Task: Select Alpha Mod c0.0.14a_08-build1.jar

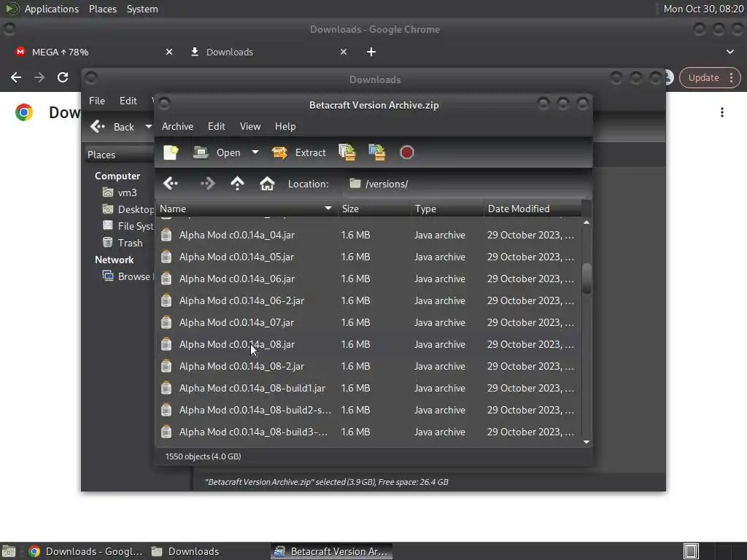Action: tap(368, 388)
